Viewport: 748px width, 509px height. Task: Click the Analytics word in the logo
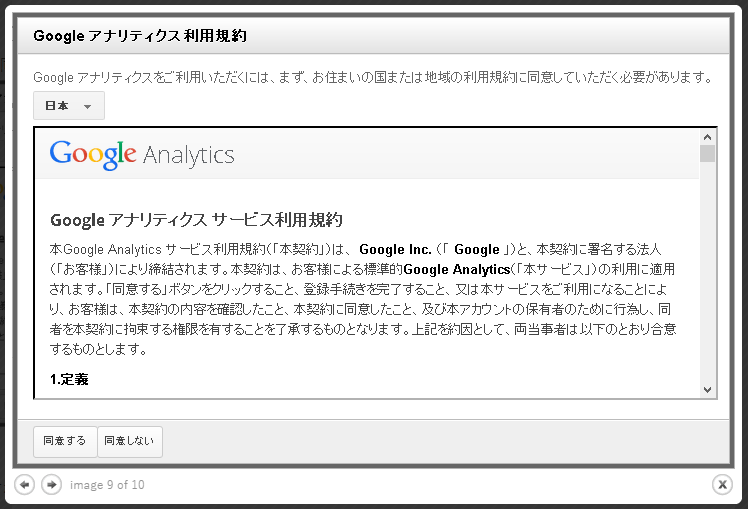coord(188,156)
